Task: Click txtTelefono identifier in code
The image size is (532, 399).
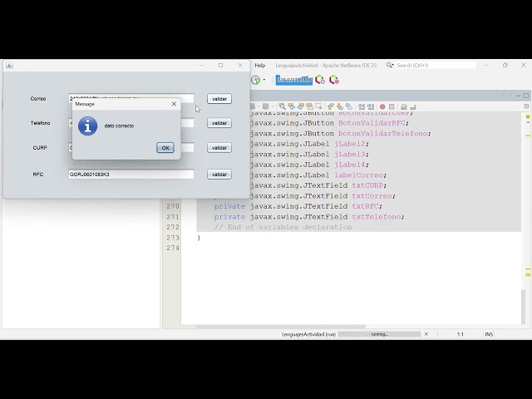Action: (377, 217)
